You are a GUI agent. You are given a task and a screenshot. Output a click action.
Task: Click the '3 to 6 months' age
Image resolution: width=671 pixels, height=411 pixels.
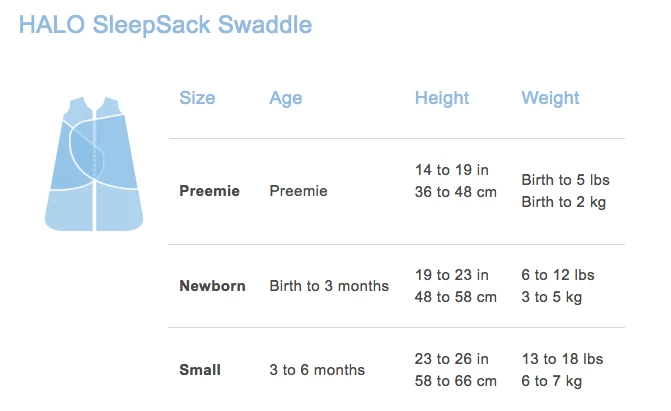tap(317, 370)
